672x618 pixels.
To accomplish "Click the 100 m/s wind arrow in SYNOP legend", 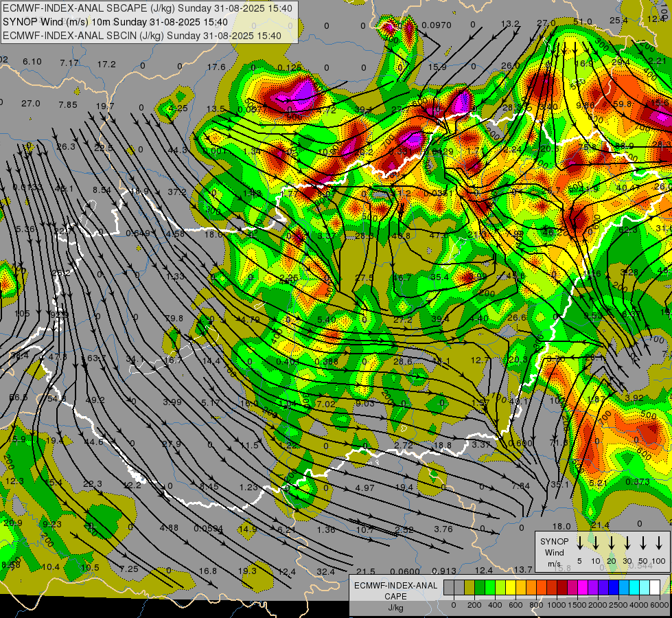I will pos(659,543).
